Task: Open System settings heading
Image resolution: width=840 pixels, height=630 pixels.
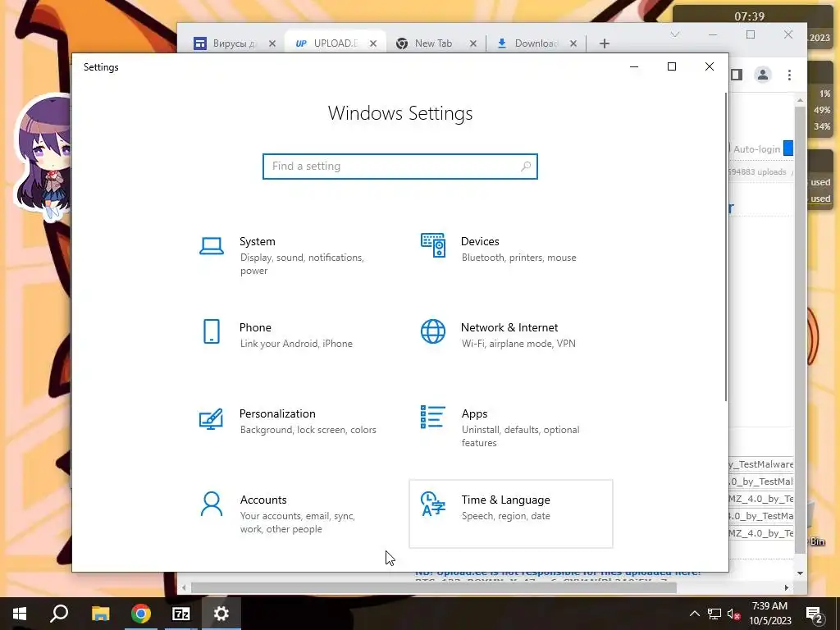Action: tap(257, 242)
